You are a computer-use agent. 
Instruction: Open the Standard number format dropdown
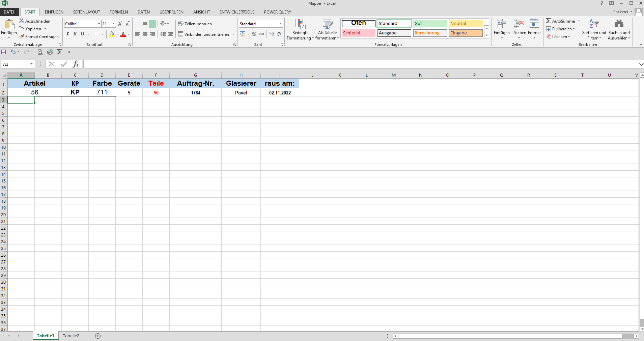(x=280, y=24)
